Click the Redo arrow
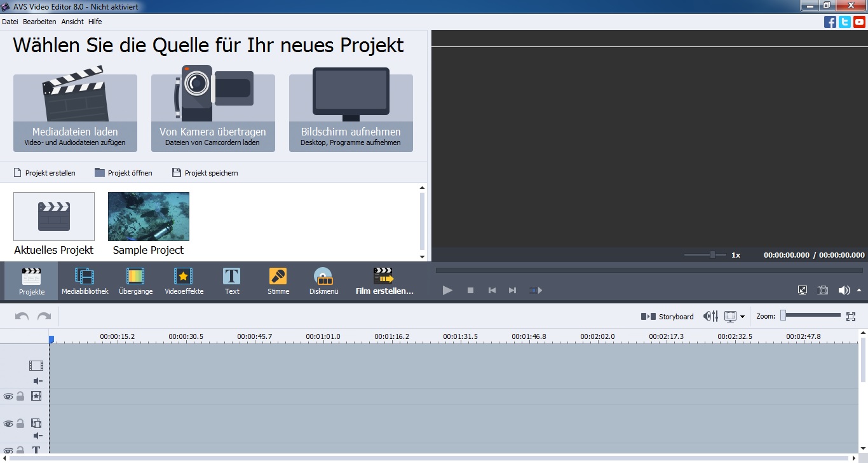868x463 pixels. click(x=44, y=316)
